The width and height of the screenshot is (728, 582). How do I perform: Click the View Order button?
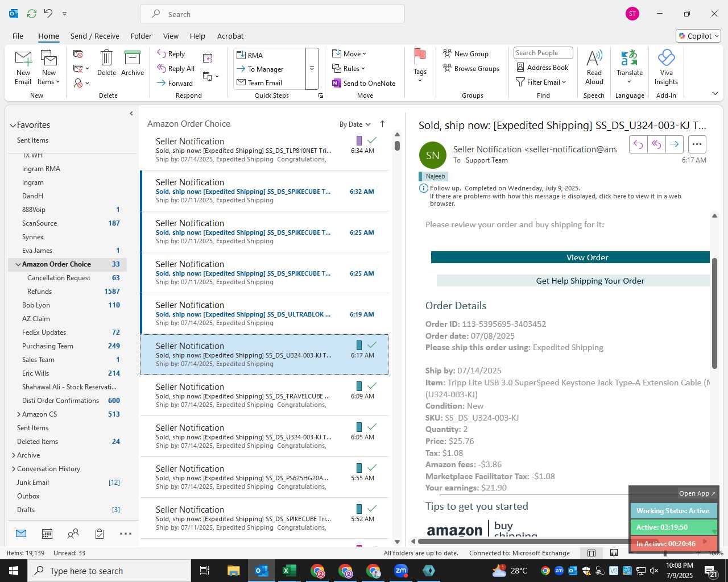(x=570, y=257)
